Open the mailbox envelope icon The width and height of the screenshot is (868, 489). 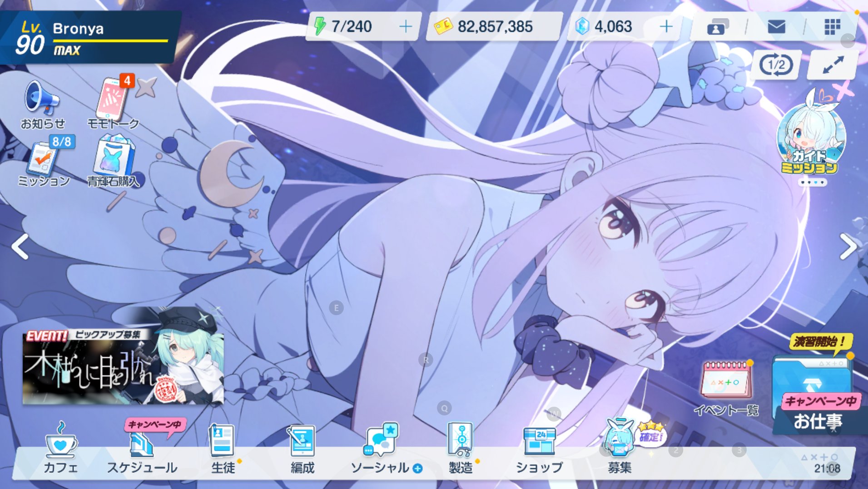776,27
